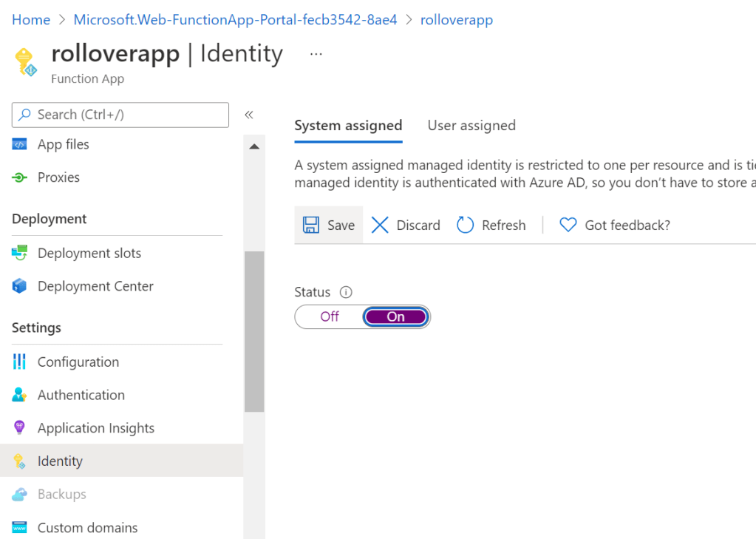Click the Discard X icon
Viewport: 756px width, 539px height.
point(380,225)
